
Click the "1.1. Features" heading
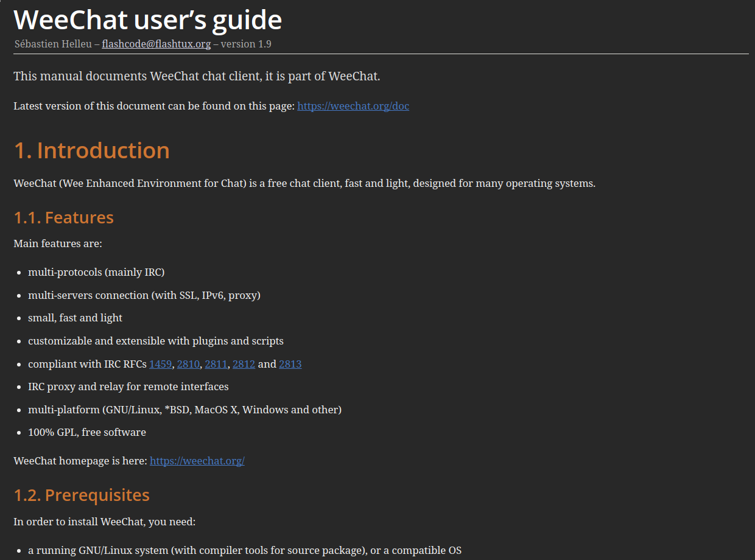coord(64,217)
